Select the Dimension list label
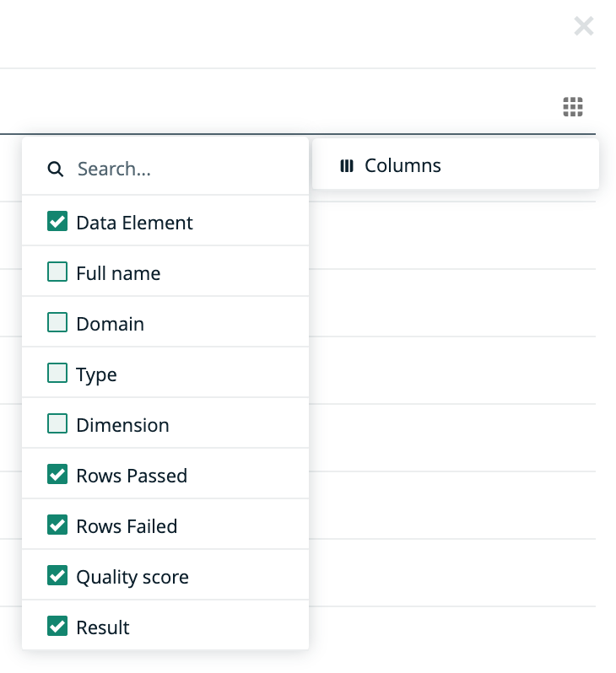The image size is (616, 673). pos(122,426)
